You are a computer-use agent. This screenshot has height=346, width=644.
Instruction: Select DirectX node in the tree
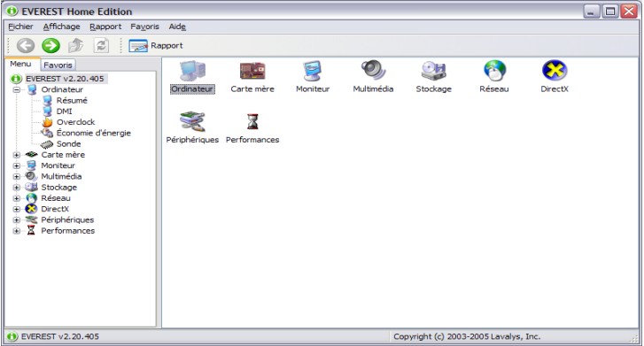coord(55,209)
